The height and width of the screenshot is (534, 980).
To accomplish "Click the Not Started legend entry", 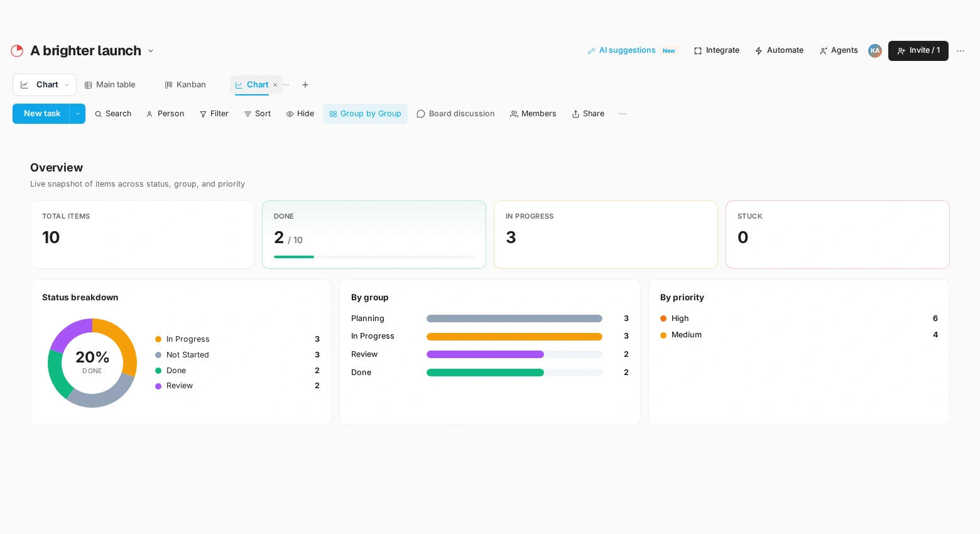I will click(x=237, y=355).
